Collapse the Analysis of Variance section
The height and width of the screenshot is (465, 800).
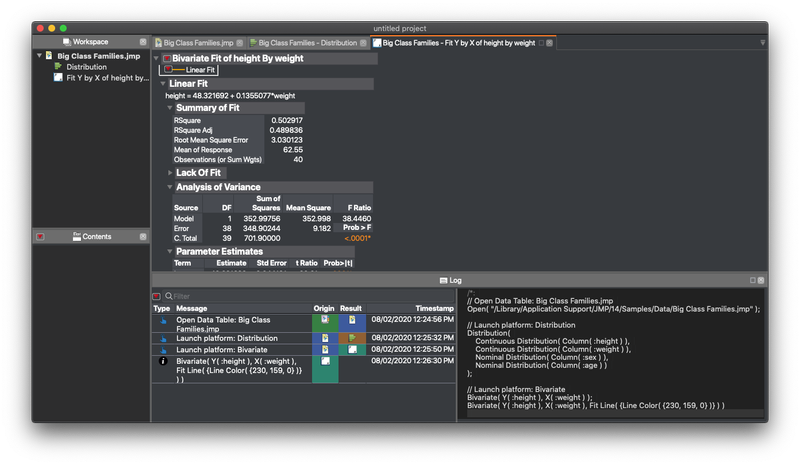pos(171,187)
